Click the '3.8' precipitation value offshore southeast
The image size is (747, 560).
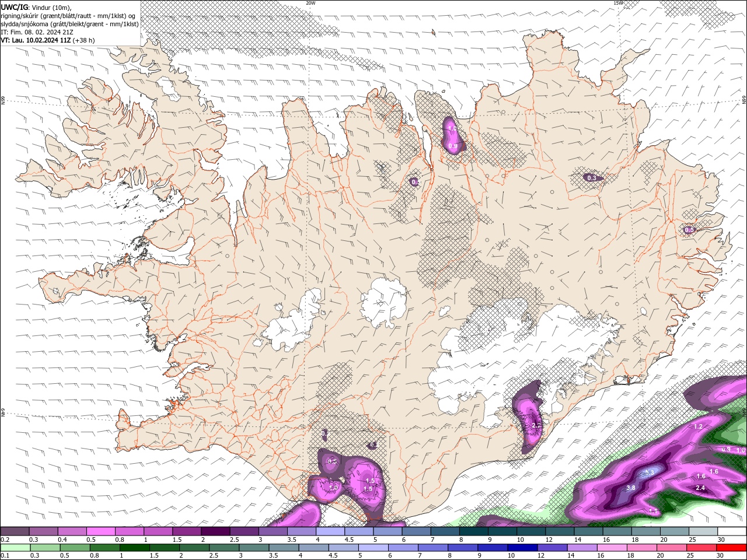630,488
